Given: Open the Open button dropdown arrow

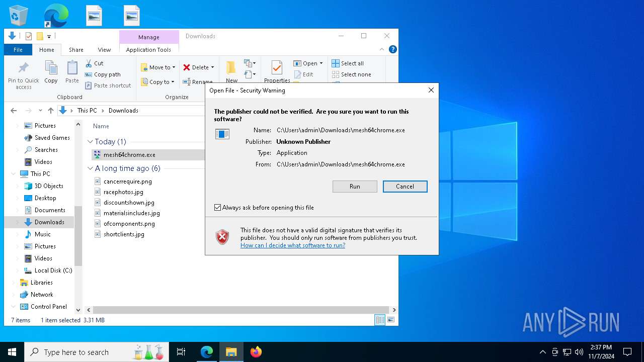Looking at the screenshot, I should (x=321, y=63).
